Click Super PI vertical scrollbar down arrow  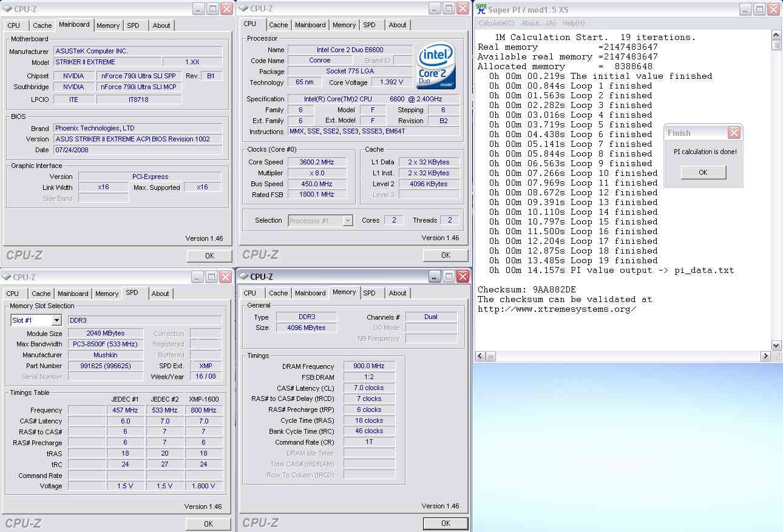(x=776, y=346)
